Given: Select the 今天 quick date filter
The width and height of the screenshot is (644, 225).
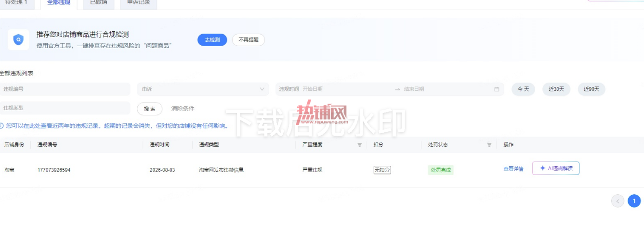Looking at the screenshot, I should [x=523, y=89].
